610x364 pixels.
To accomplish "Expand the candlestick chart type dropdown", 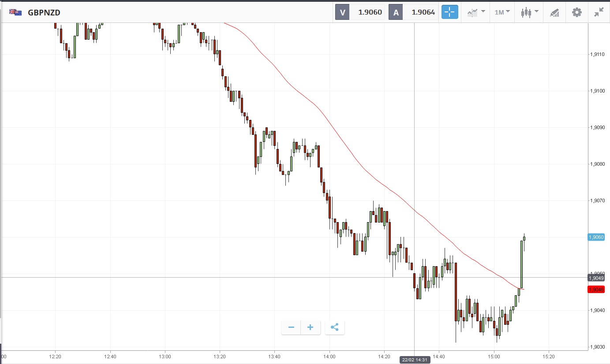I will coord(529,12).
